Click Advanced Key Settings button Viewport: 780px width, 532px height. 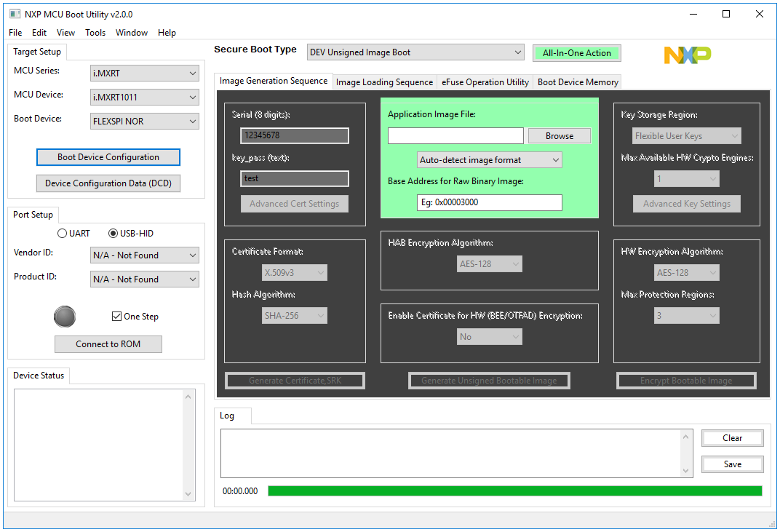pos(686,204)
